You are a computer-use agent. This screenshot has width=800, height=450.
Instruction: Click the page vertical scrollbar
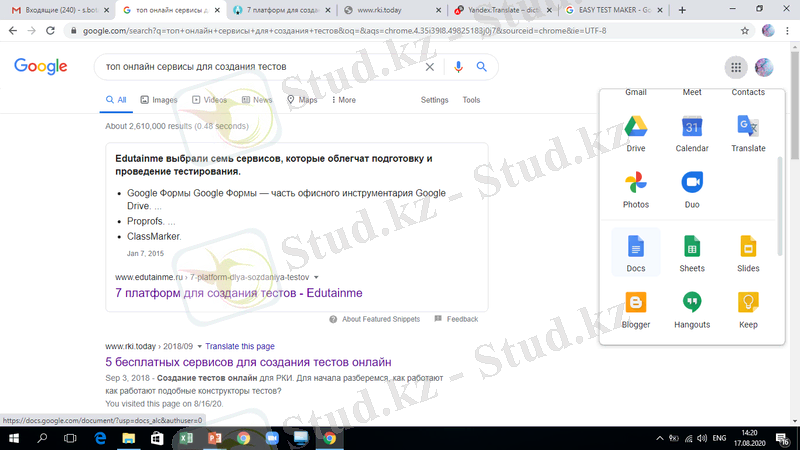[795, 105]
